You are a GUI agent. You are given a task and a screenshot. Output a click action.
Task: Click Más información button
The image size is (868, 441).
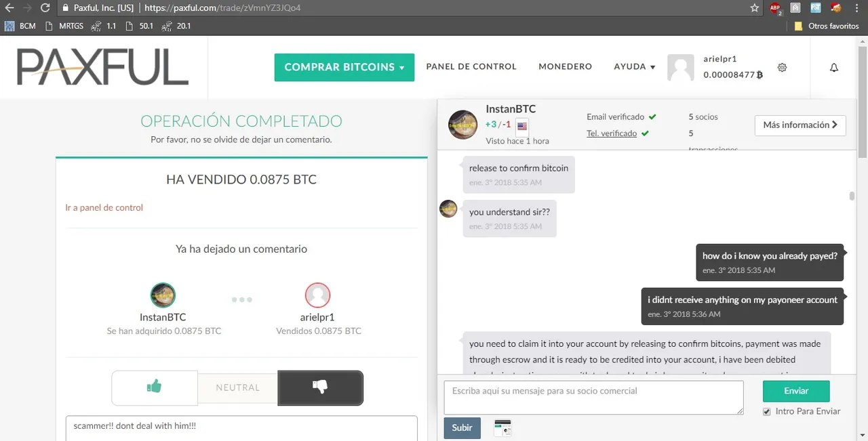coord(800,125)
